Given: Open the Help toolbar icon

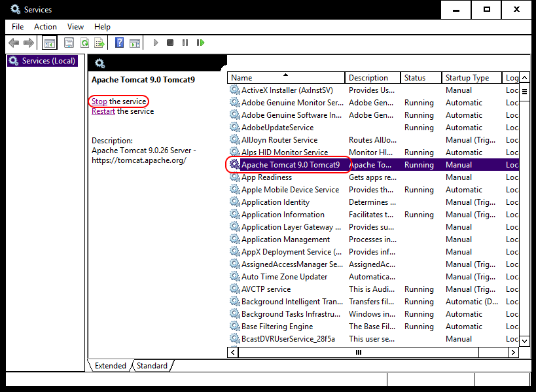Looking at the screenshot, I should click(x=119, y=43).
